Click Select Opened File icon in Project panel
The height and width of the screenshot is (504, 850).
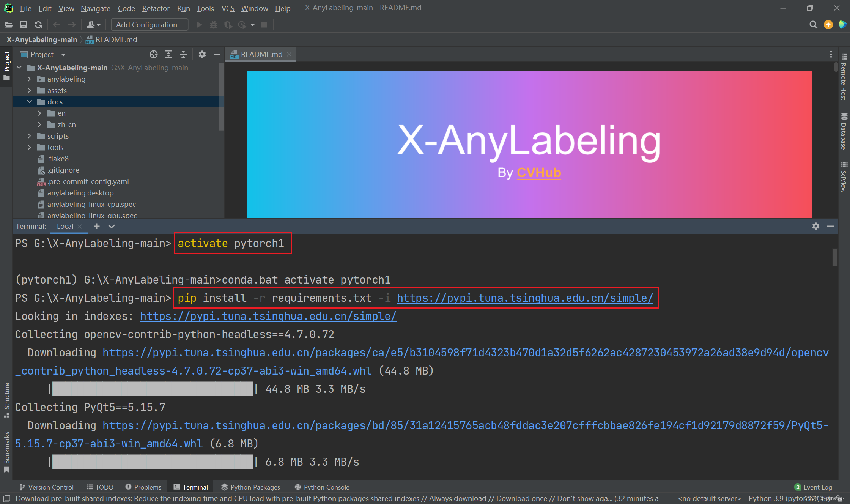click(154, 54)
